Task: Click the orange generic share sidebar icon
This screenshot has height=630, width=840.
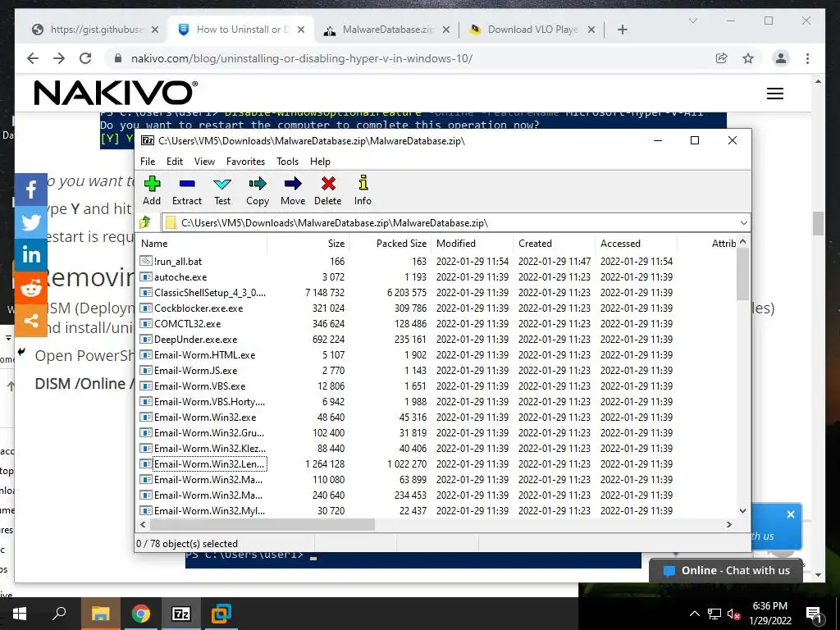Action: 31,321
